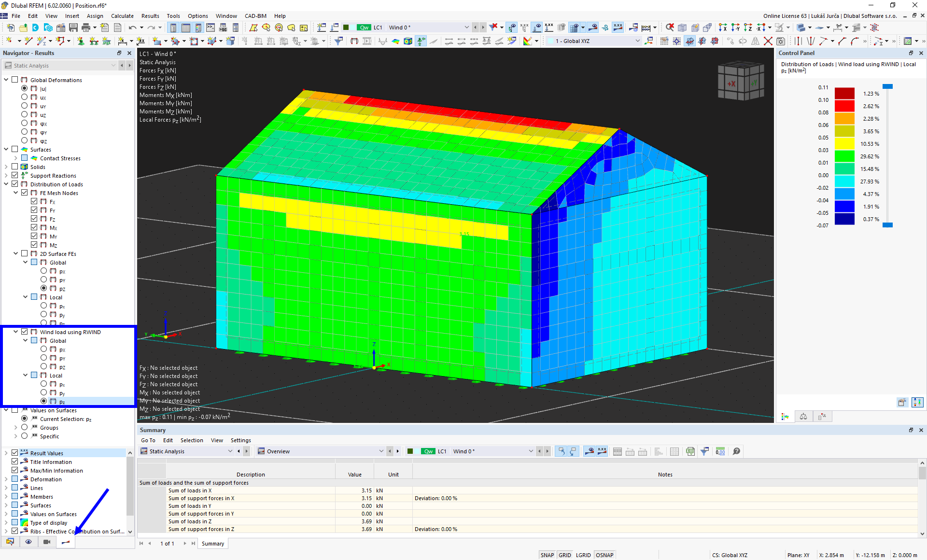
Task: Open the Calculate menu
Action: click(x=122, y=16)
